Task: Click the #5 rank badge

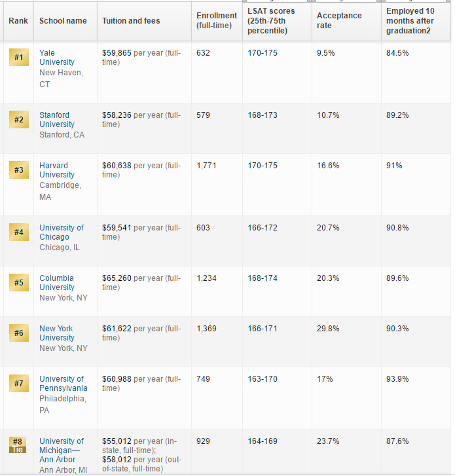Action: pos(18,283)
